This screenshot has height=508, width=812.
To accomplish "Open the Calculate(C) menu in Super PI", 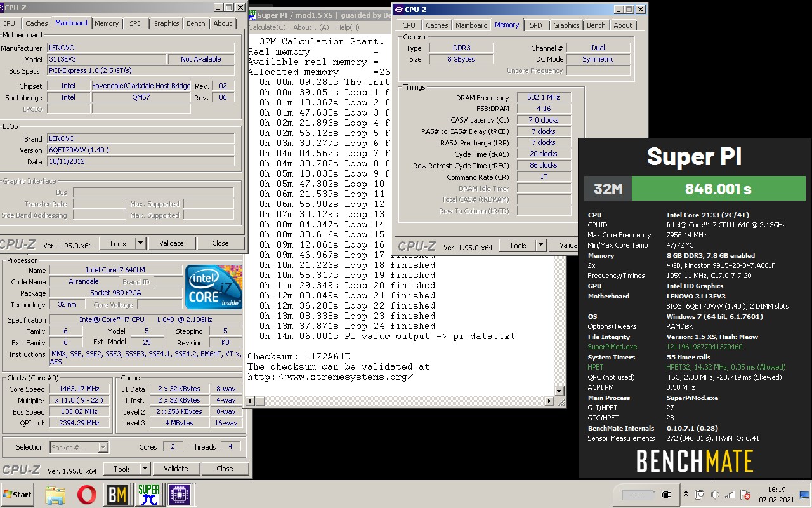I will 267,27.
